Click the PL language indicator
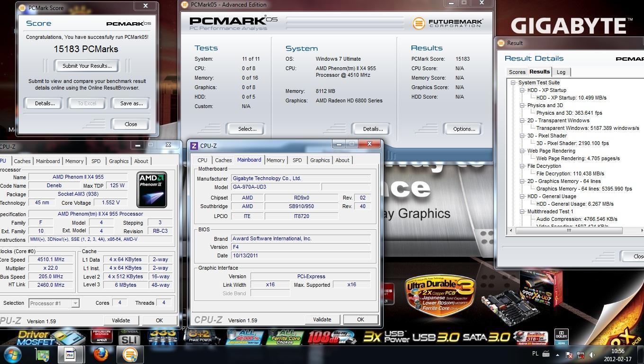This screenshot has height=364, width=644. coord(535,354)
